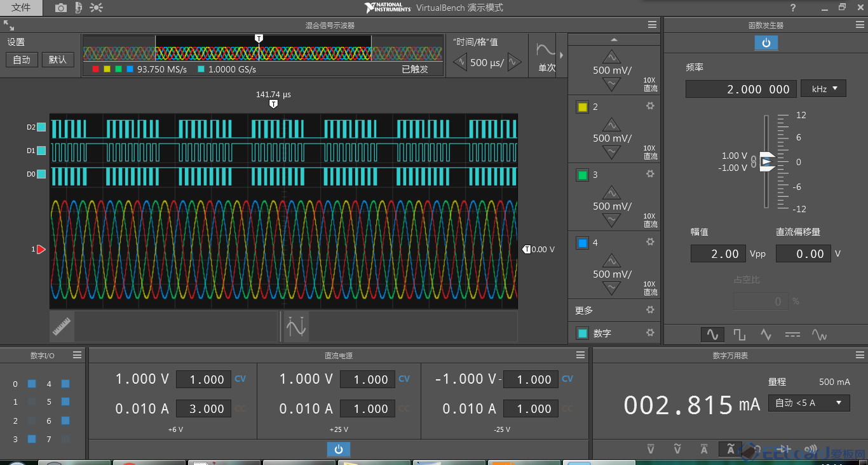The width and height of the screenshot is (868, 465).
Task: Collapse channel list with the up arrow
Action: point(614,39)
